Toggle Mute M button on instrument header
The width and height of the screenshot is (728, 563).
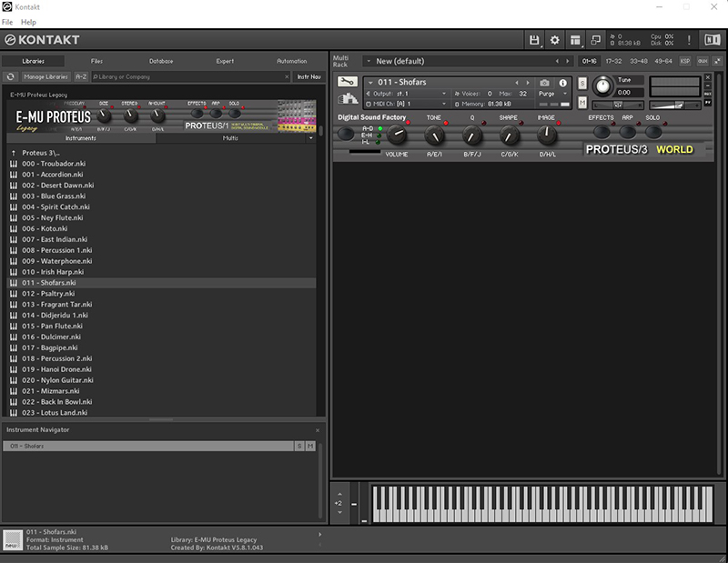pos(582,102)
